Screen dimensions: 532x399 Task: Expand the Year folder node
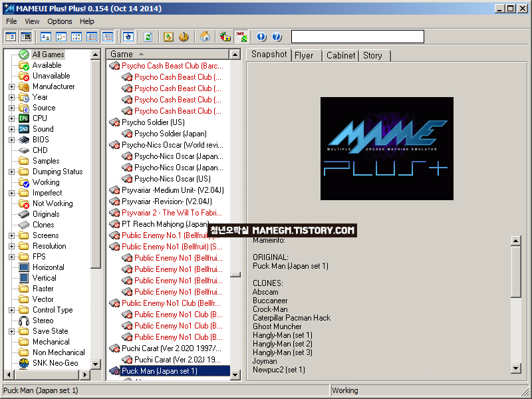11,97
